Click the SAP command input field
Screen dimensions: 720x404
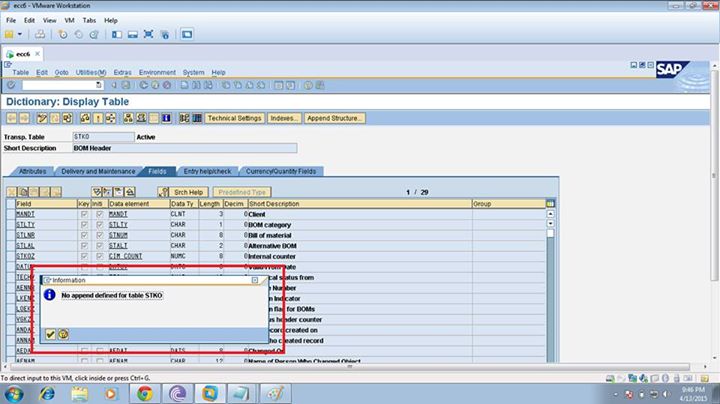62,85
